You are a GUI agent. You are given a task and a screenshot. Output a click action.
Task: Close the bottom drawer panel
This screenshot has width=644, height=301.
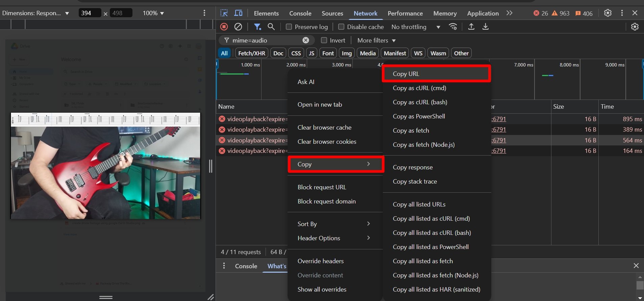click(x=636, y=266)
